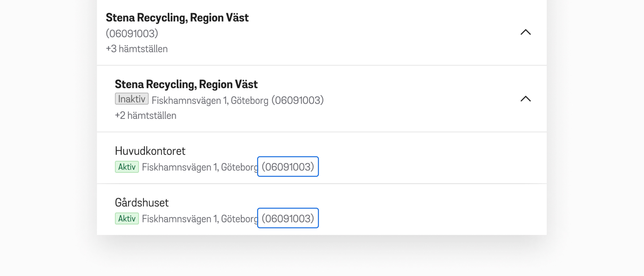Collapse the top-level Stena Recycling group chevron
The height and width of the screenshot is (276, 644).
tap(525, 32)
